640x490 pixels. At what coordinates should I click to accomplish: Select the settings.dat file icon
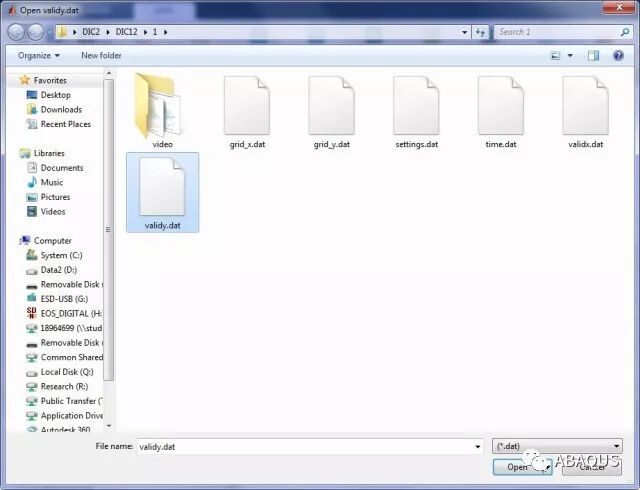click(416, 106)
